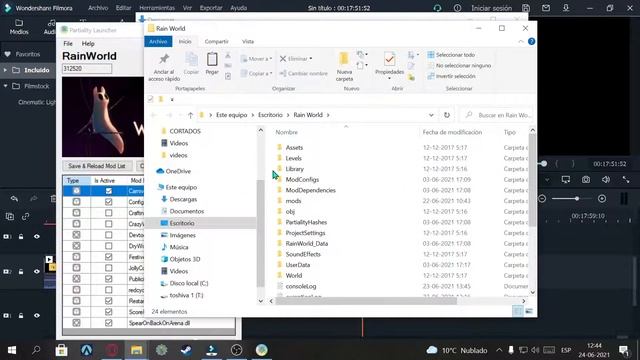Click Filmora snapshot camera icon

pyautogui.click(x=586, y=180)
